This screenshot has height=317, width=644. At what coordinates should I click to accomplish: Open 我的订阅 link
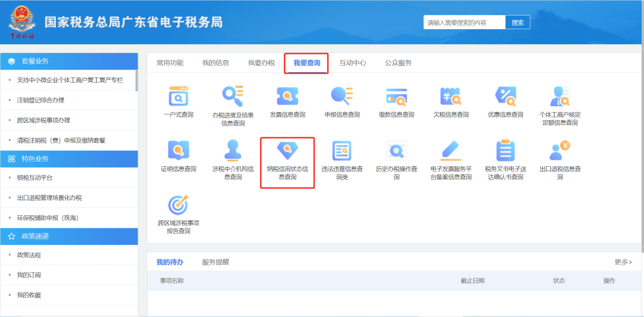click(x=29, y=275)
